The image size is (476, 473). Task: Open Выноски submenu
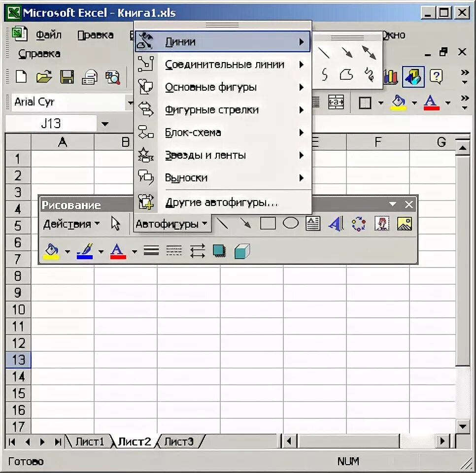point(223,177)
